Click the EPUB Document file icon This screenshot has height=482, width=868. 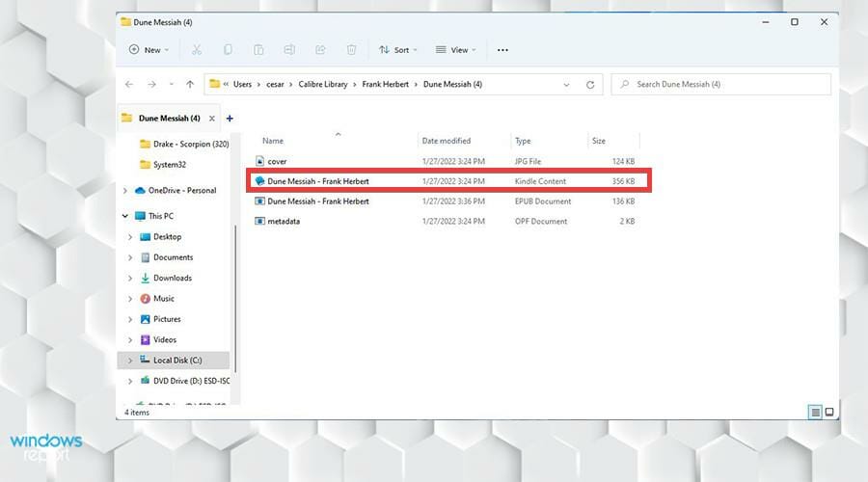[259, 201]
